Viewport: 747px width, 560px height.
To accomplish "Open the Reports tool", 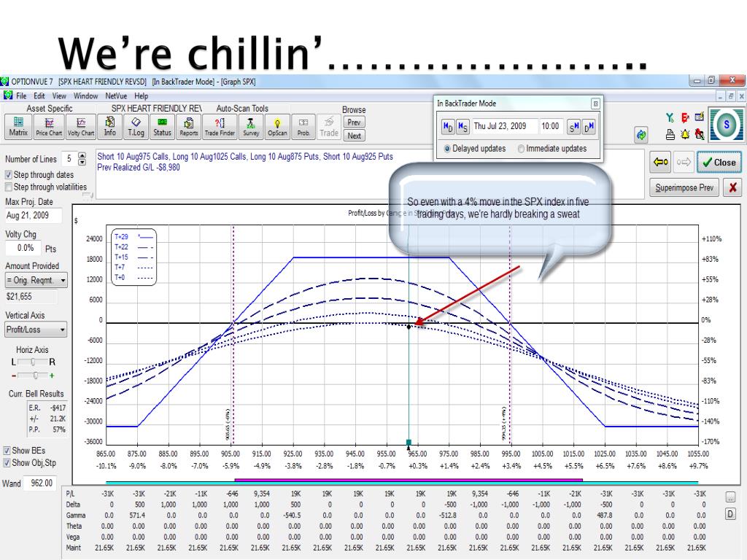I will click(189, 127).
